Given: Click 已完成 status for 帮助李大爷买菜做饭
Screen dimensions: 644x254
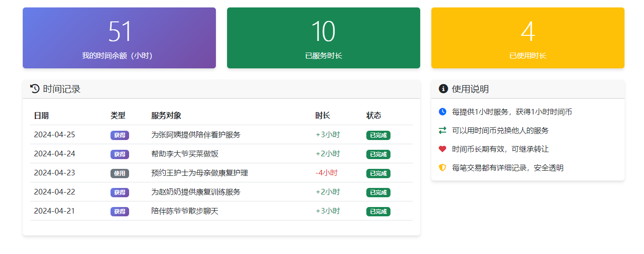Looking at the screenshot, I should tap(378, 154).
